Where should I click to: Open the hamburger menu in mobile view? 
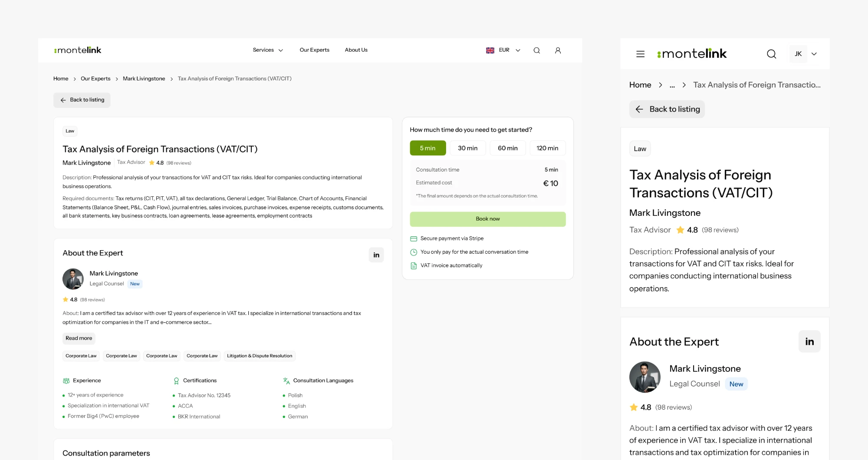(x=640, y=54)
